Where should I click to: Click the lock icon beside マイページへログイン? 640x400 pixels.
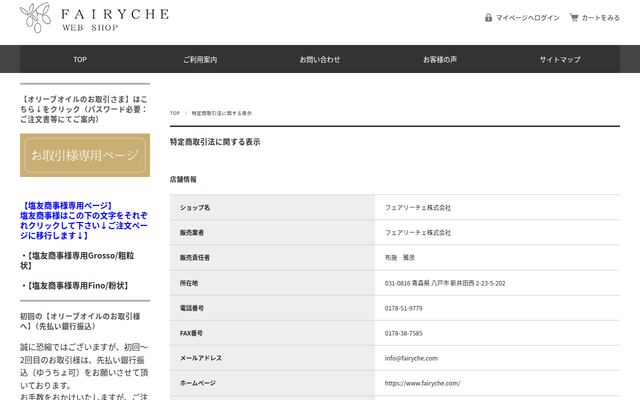[488, 18]
